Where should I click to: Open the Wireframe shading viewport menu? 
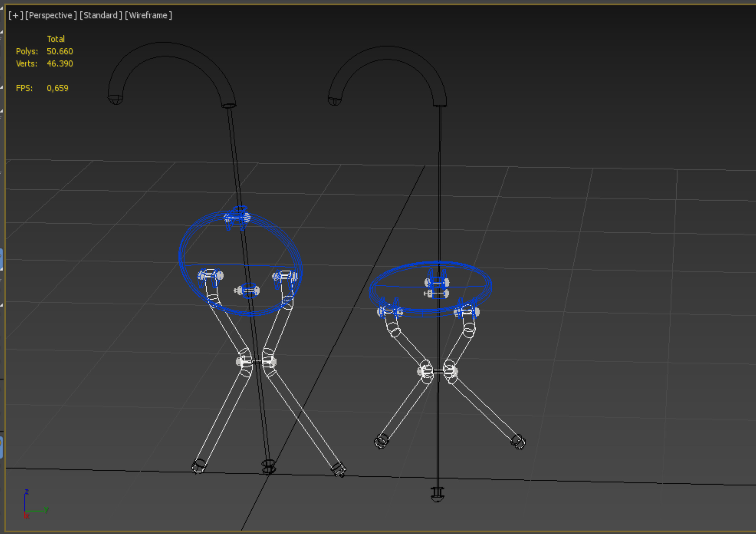(148, 15)
